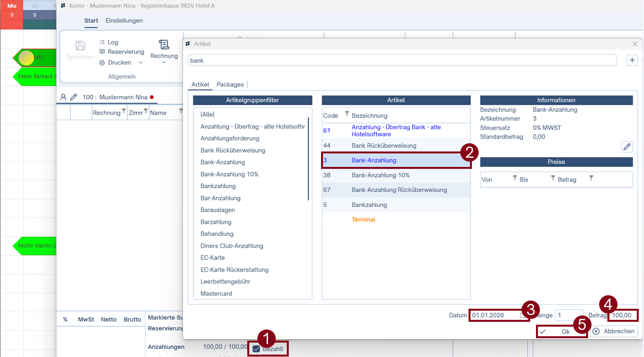The height and width of the screenshot is (357, 644).
Task: Confirm with the Ok button
Action: pos(561,331)
